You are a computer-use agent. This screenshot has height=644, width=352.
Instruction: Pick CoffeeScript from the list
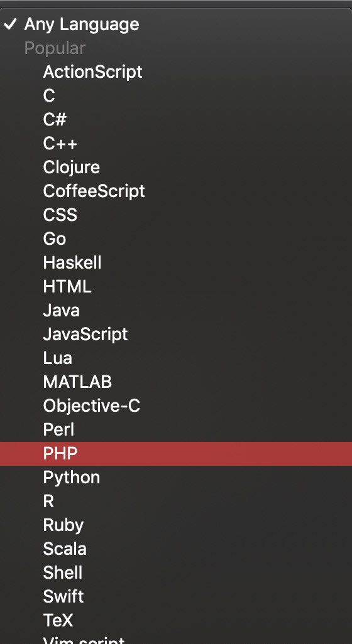tap(176, 191)
